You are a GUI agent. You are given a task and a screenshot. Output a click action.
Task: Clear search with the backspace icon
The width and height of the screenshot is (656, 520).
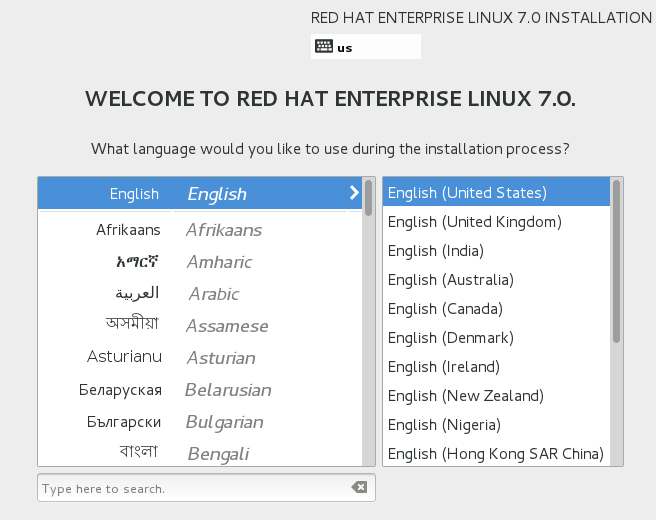click(x=359, y=487)
